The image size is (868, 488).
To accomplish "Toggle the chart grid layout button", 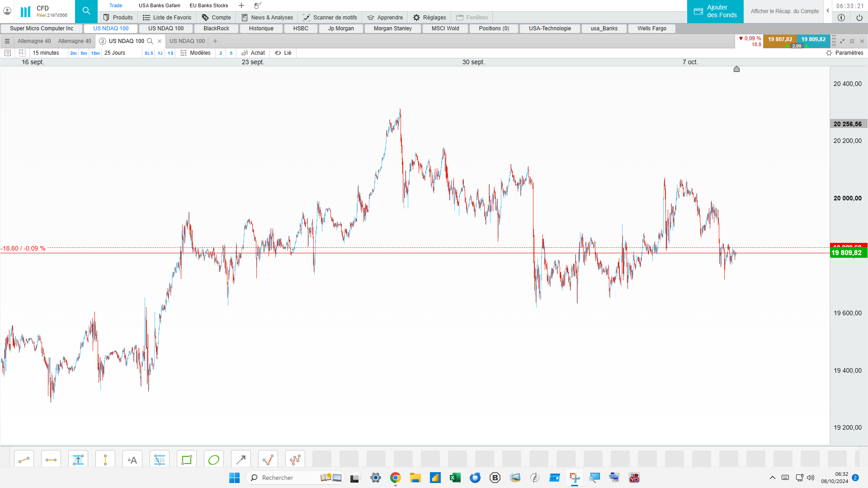I will pyautogui.click(x=22, y=53).
